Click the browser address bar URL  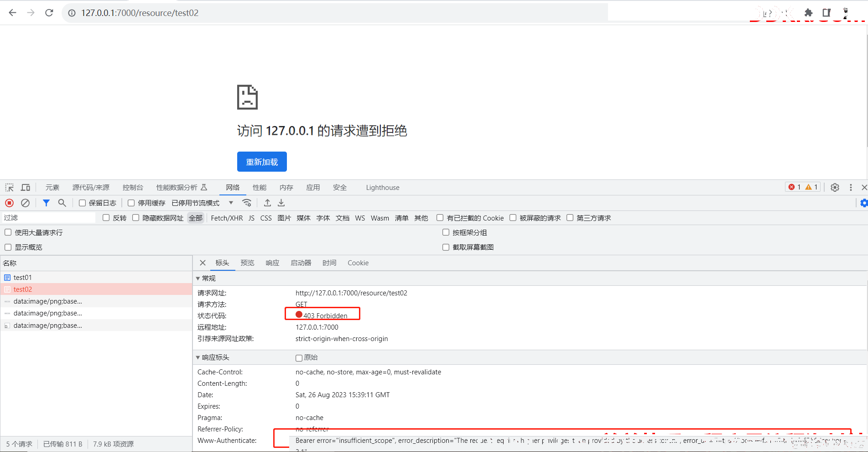(x=140, y=13)
